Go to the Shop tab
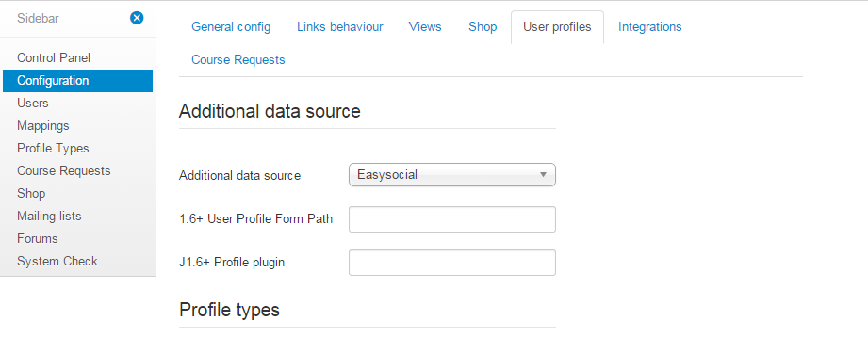 pos(483,26)
